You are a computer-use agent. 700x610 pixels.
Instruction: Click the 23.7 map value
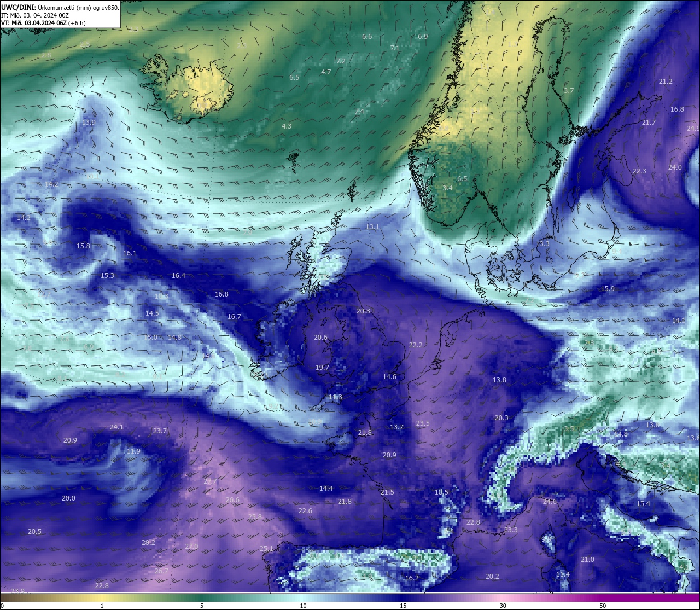(160, 431)
